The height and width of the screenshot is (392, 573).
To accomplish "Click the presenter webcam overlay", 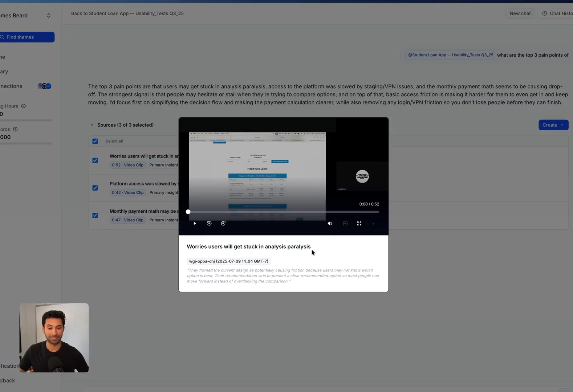I will [54, 338].
